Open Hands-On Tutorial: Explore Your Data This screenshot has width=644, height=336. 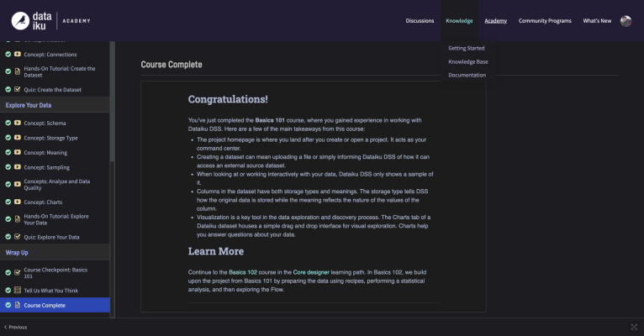55,219
